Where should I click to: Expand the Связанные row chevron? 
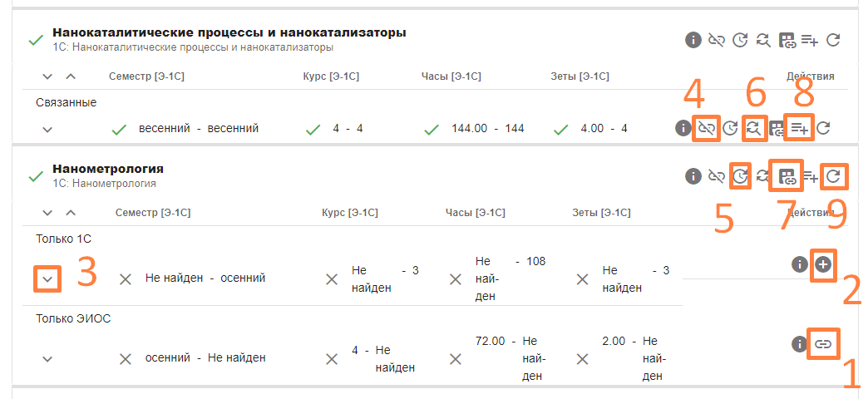click(x=47, y=129)
